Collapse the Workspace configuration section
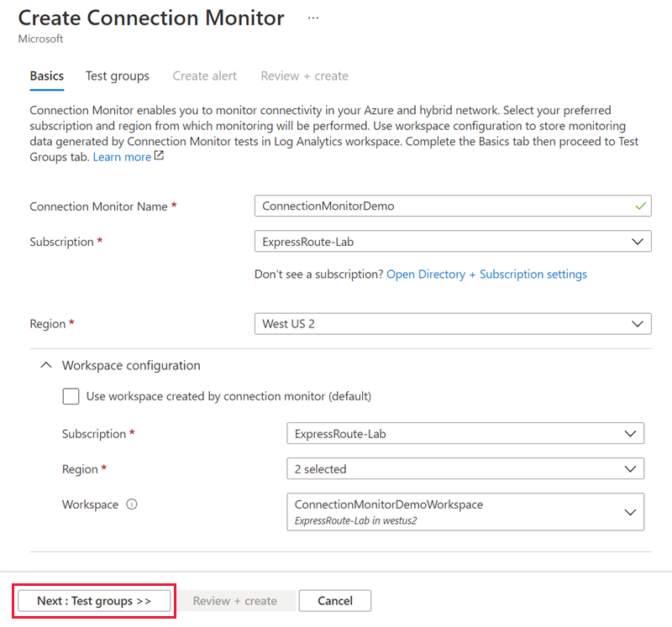Viewport: 672px width, 627px height. (45, 366)
